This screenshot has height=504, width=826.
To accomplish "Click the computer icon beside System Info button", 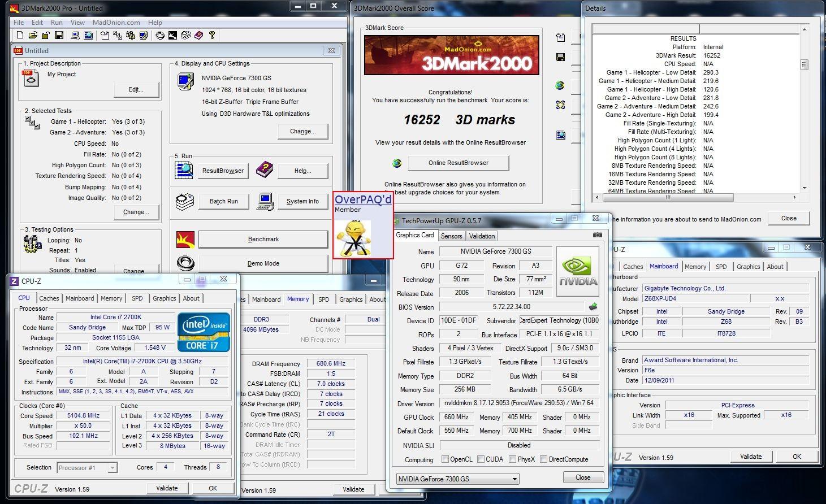I will click(265, 201).
